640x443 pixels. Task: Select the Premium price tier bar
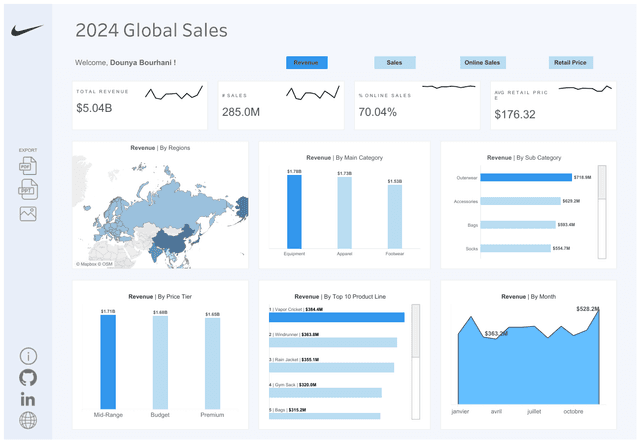click(x=212, y=363)
